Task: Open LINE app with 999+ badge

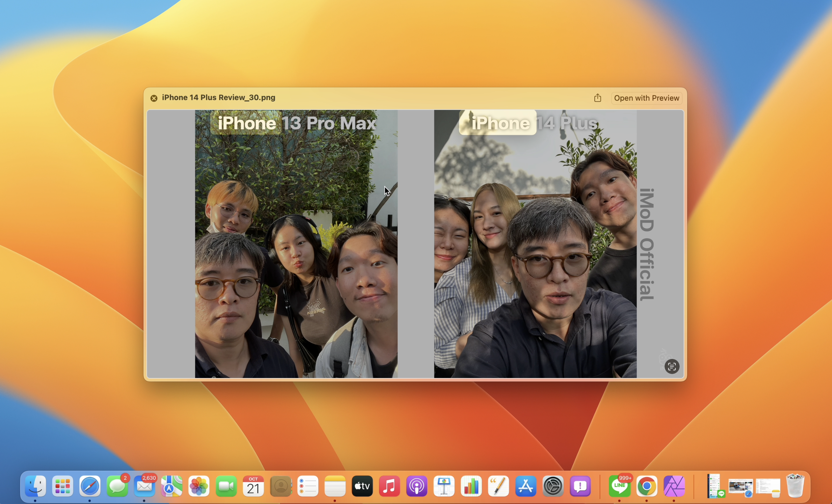Action: 619,486
